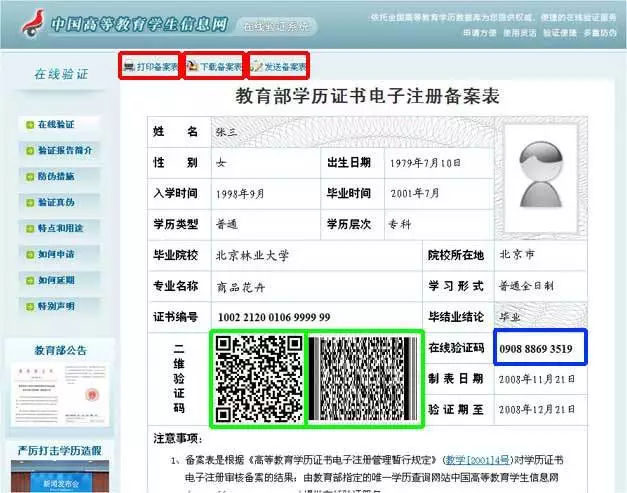Click the name value 张三
627x493 pixels.
click(x=227, y=132)
